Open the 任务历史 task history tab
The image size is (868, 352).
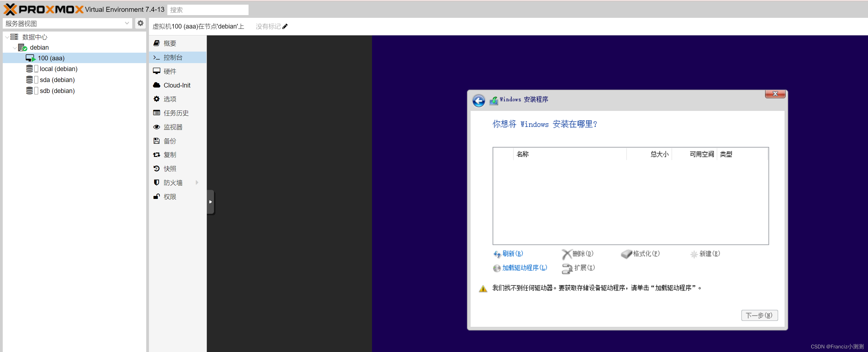[177, 113]
